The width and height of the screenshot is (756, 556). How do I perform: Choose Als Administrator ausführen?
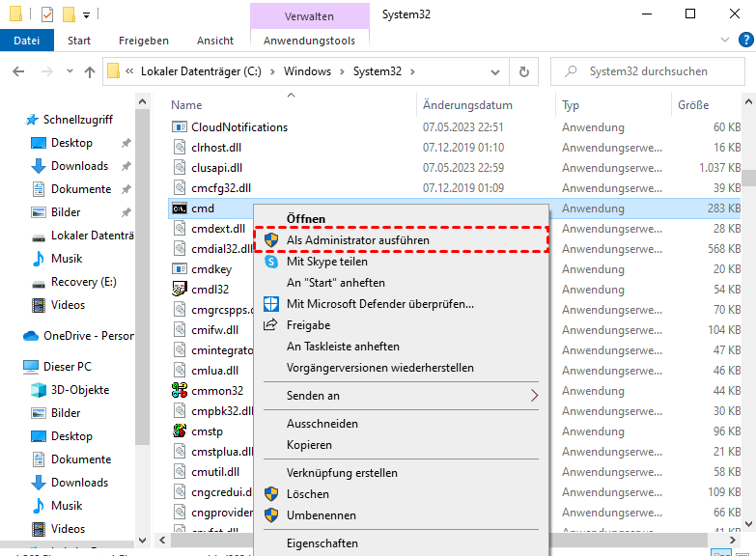point(401,239)
